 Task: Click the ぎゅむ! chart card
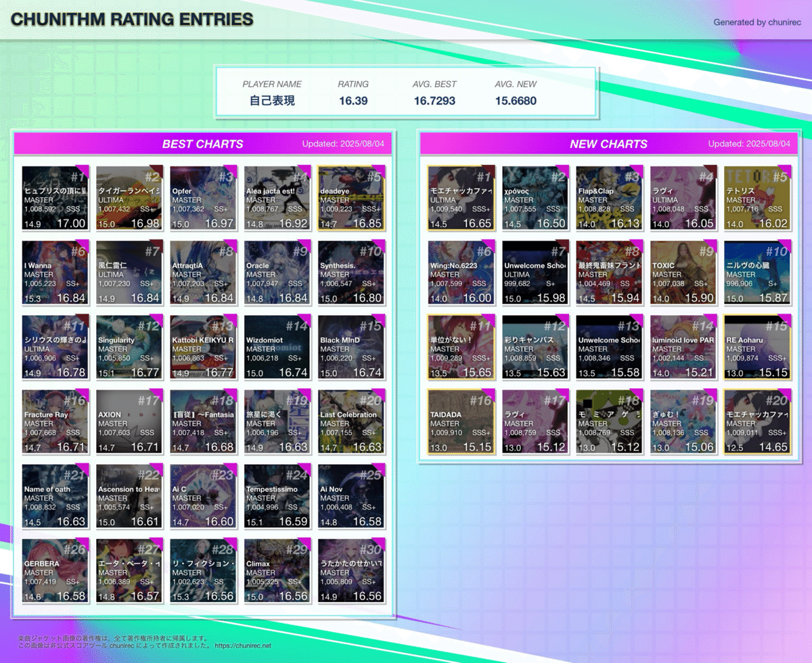tap(683, 421)
